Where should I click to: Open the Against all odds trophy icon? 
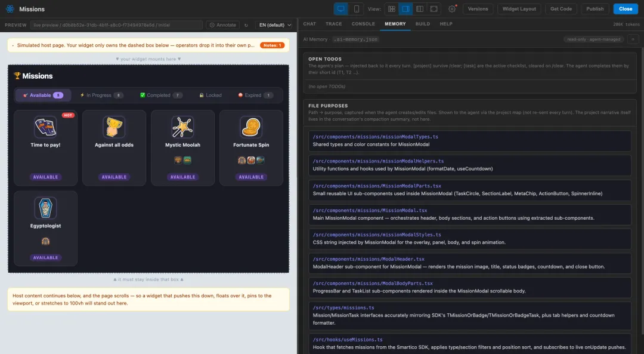(x=114, y=127)
